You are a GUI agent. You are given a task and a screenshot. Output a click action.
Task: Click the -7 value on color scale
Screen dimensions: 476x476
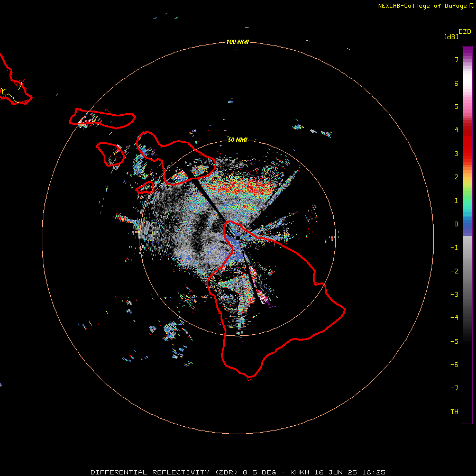coord(454,388)
